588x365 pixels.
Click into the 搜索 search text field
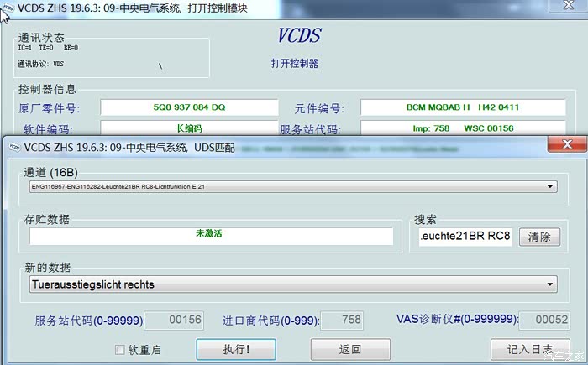(465, 237)
